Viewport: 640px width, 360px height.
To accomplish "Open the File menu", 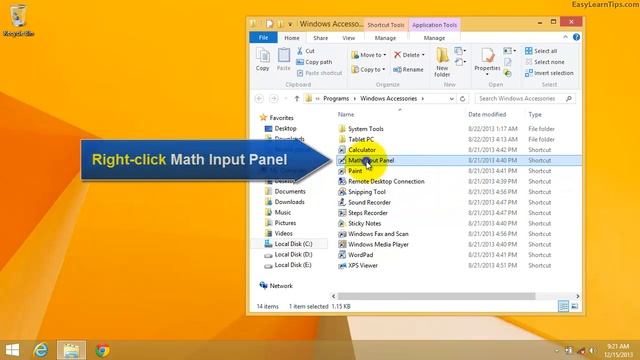I will tap(263, 38).
